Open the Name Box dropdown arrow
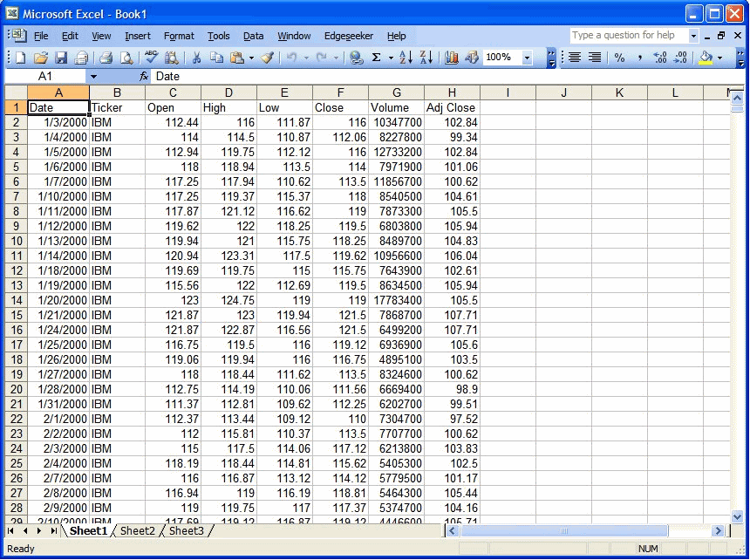750x560 pixels. click(x=94, y=77)
